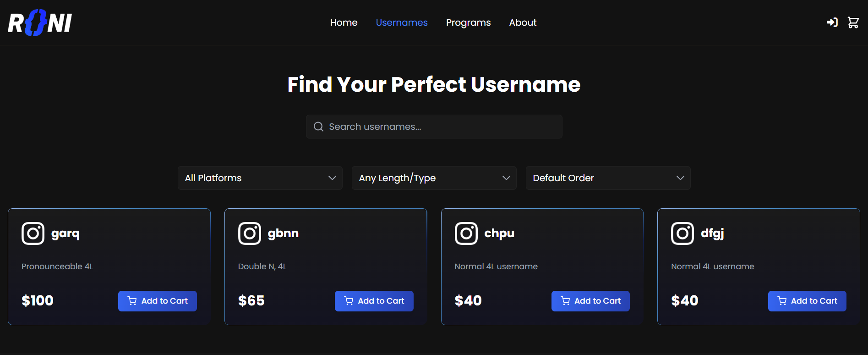Image resolution: width=868 pixels, height=355 pixels.
Task: Open the Any Length/Type dropdown
Action: coord(434,178)
